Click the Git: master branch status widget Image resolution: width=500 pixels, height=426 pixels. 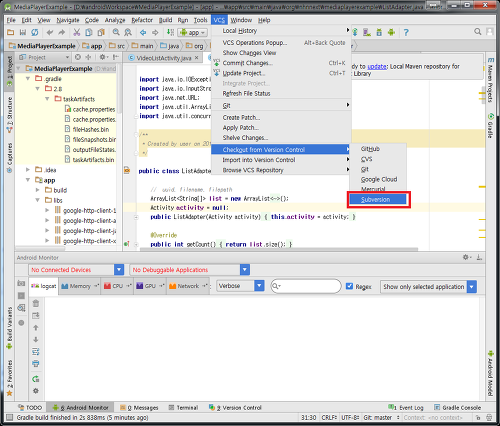381,417
